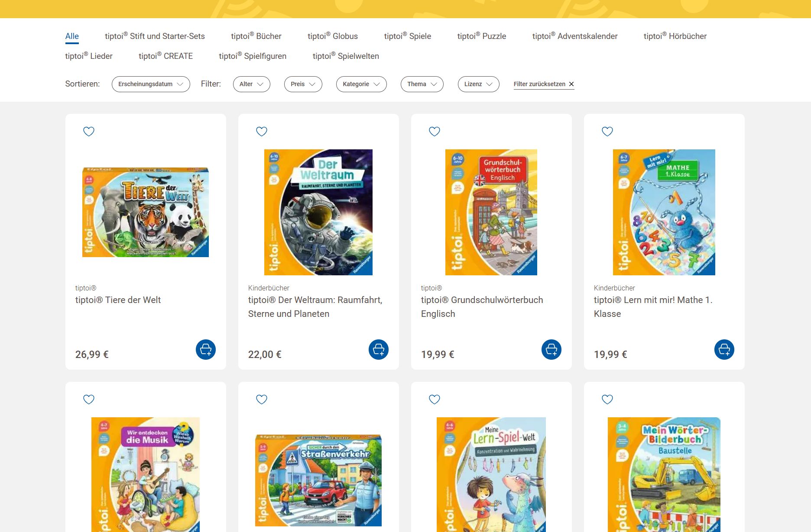Open the Preis filter dropdown
Screen dimensions: 811x532
point(303,84)
